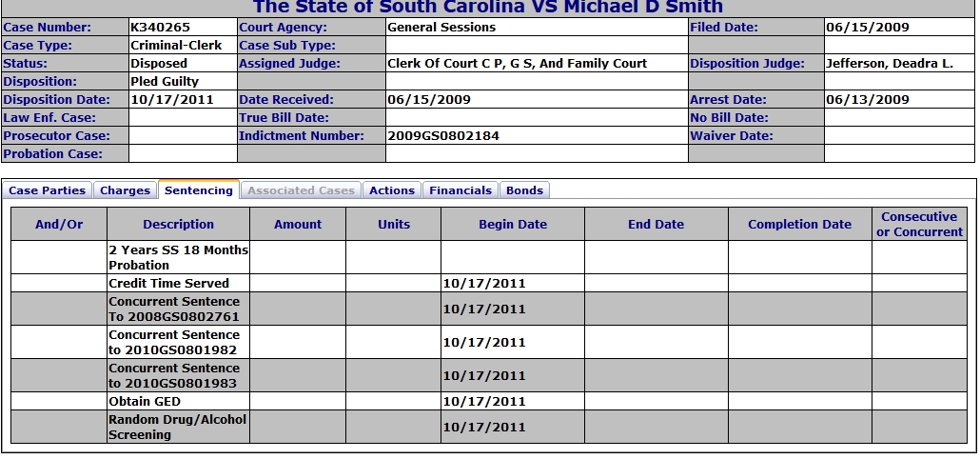Click the Consecutive or Concurrent header
The width and height of the screenshot is (980, 459).
click(x=919, y=225)
